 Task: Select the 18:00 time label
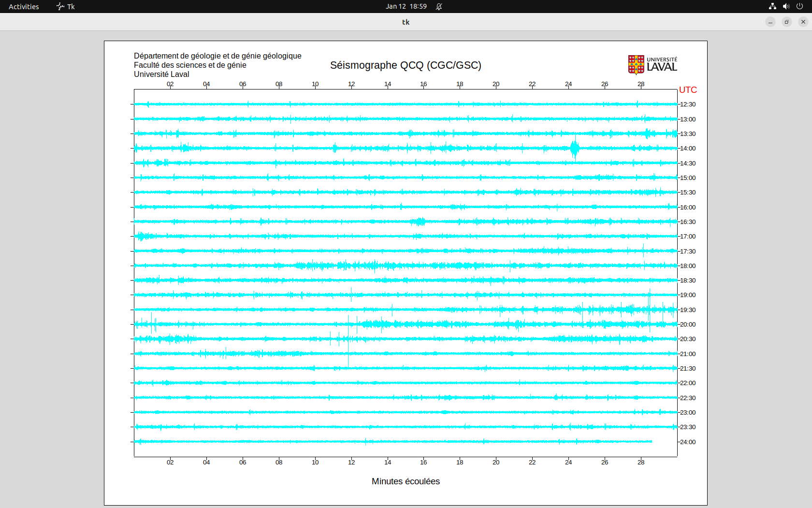pyautogui.click(x=688, y=266)
